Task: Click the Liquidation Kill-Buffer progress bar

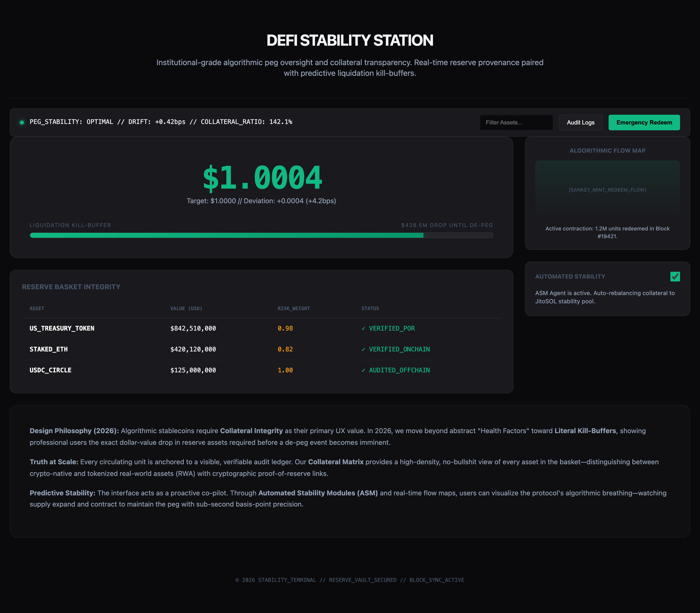Action: coord(261,235)
